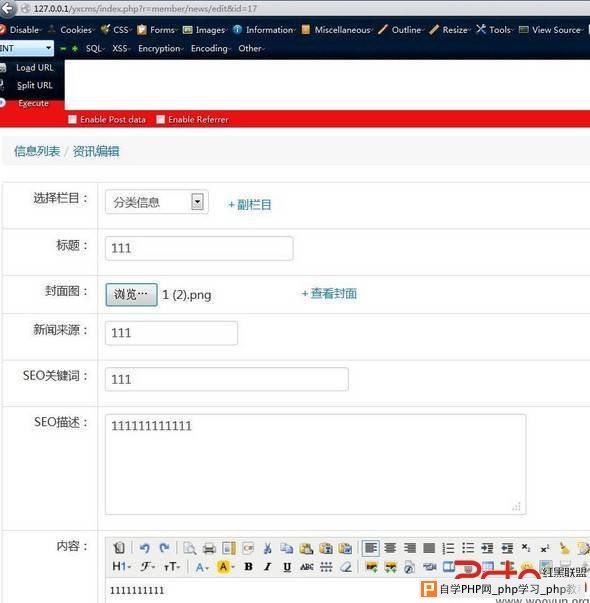
Task: Click the undo icon in editor toolbar
Action: pyautogui.click(x=144, y=548)
